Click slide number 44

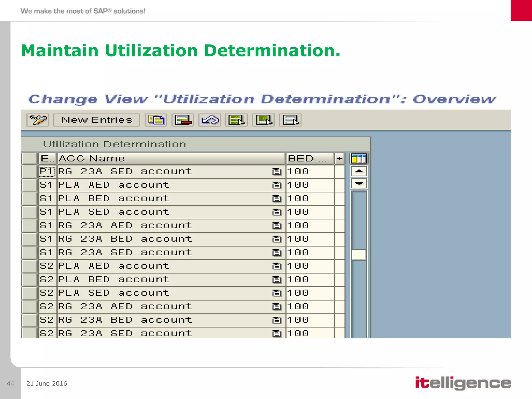click(10, 383)
